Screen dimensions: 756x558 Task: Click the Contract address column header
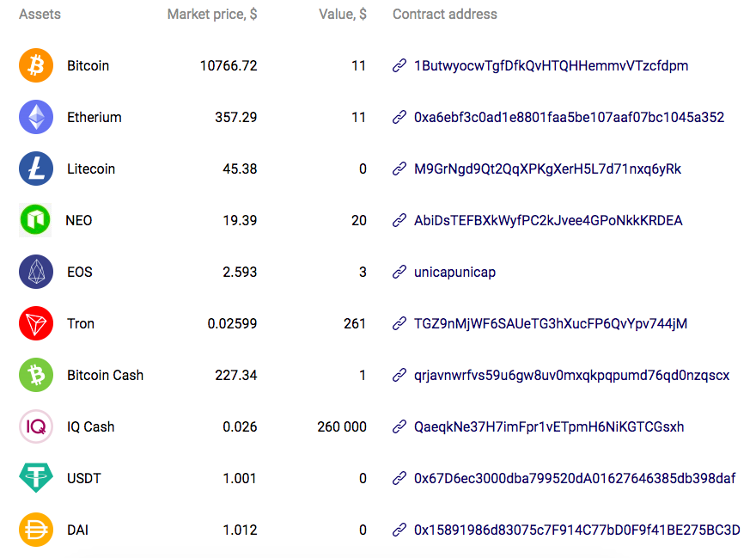click(445, 14)
